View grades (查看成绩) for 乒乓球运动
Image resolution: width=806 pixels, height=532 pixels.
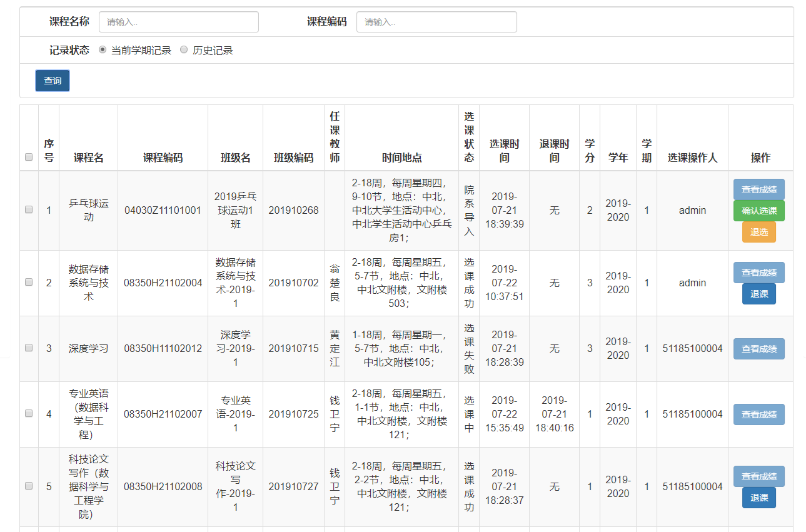tap(758, 189)
